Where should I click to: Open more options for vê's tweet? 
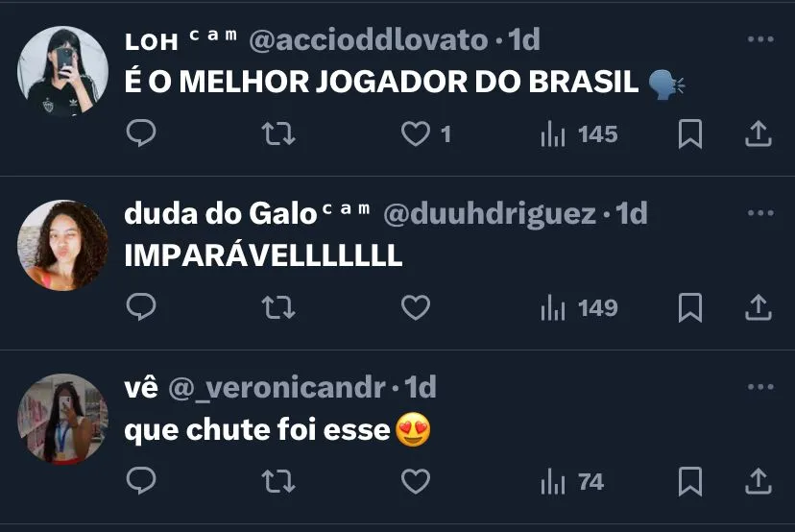(x=760, y=387)
